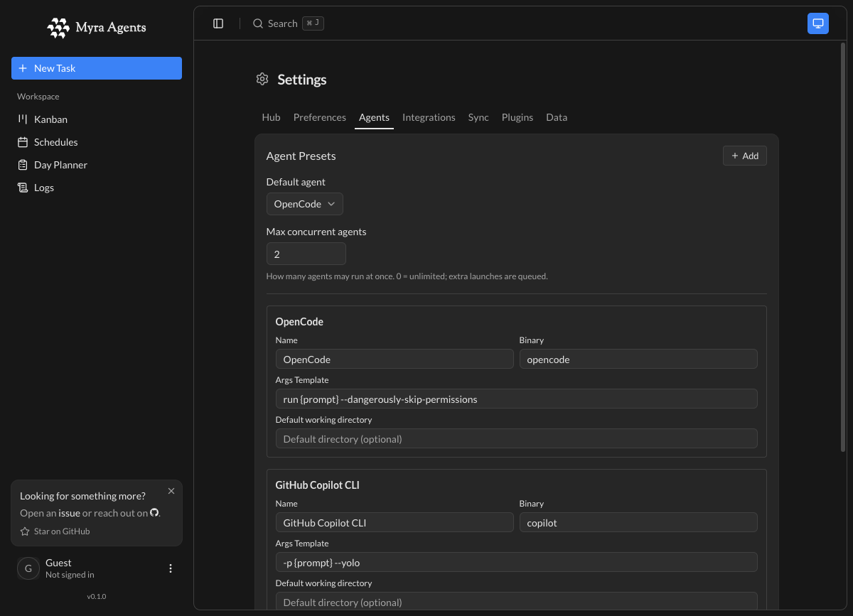
Task: Click the 'OpenCode' preset card title
Action: [299, 322]
